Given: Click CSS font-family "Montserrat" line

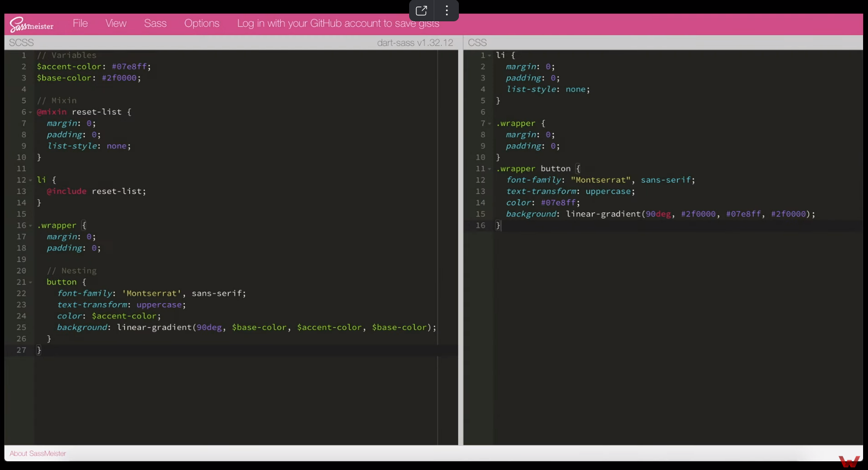Looking at the screenshot, I should tap(601, 180).
